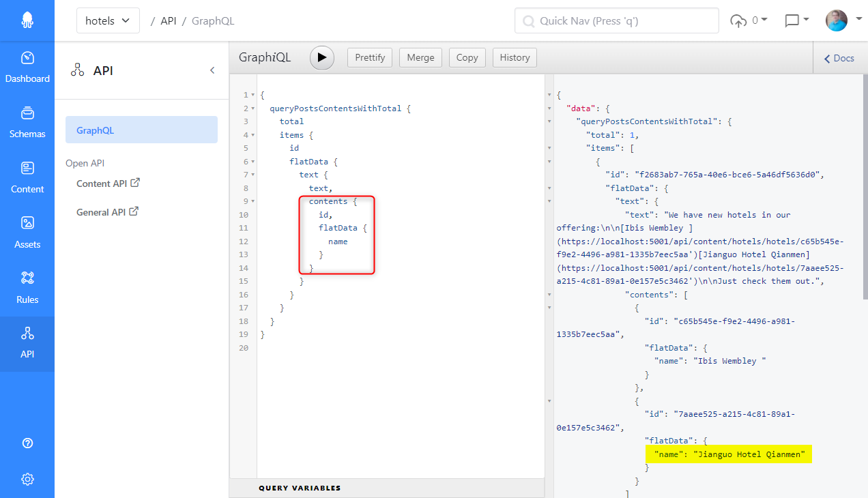This screenshot has width=868, height=498.
Task: Open Content API external link
Action: (x=108, y=184)
